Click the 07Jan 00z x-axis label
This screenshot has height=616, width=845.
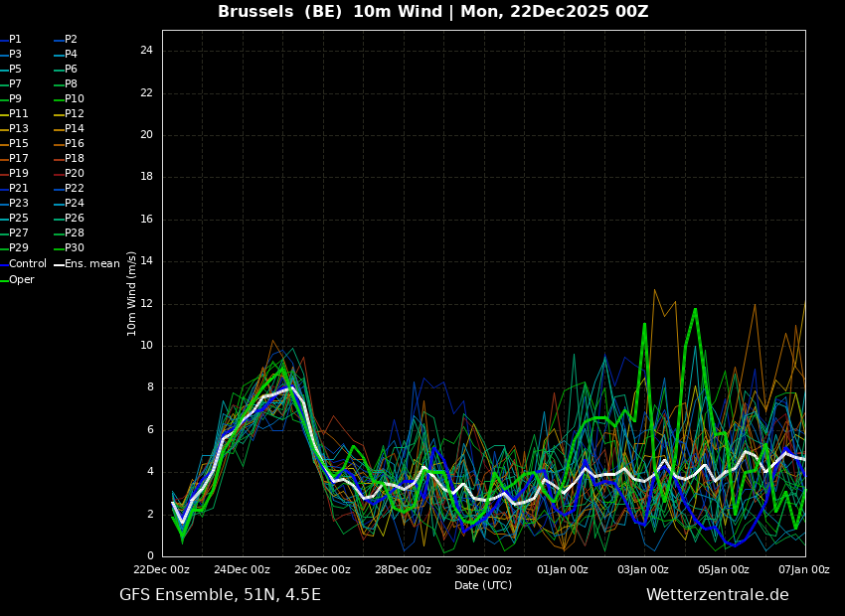[803, 569]
